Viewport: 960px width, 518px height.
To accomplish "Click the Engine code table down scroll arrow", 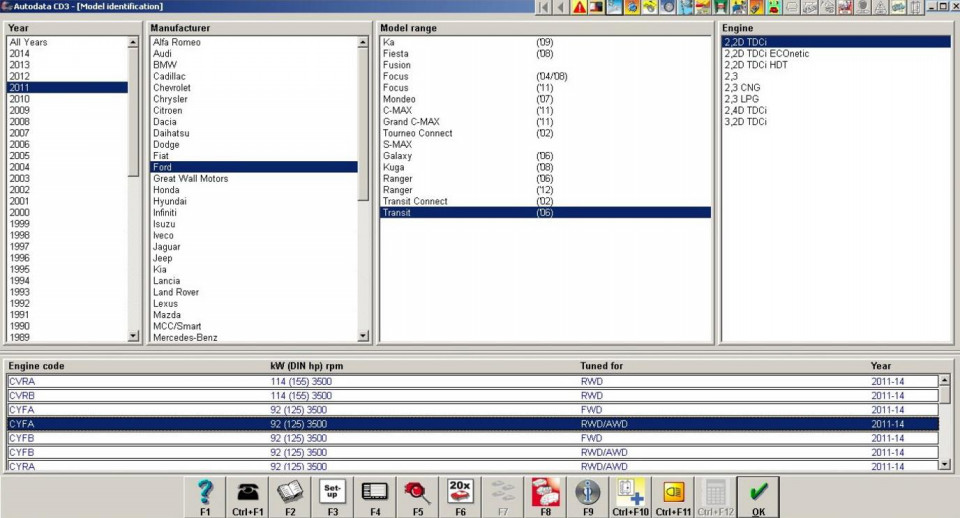I will click(x=945, y=465).
